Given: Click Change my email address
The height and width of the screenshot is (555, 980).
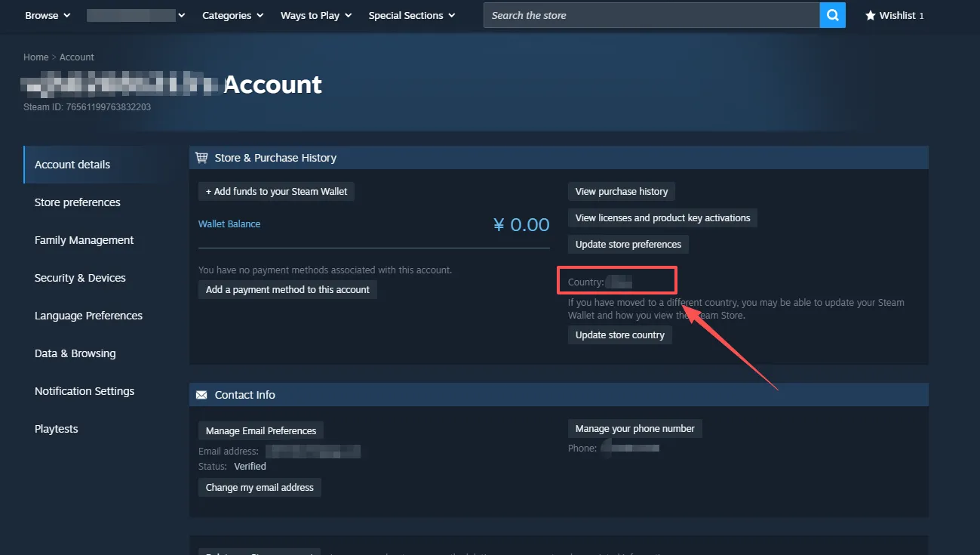Looking at the screenshot, I should point(260,488).
